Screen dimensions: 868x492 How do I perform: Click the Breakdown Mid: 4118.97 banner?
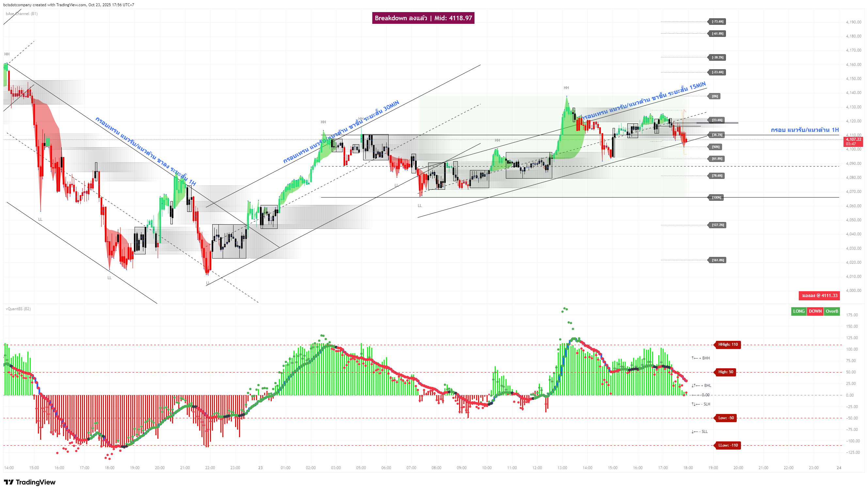pyautogui.click(x=423, y=18)
